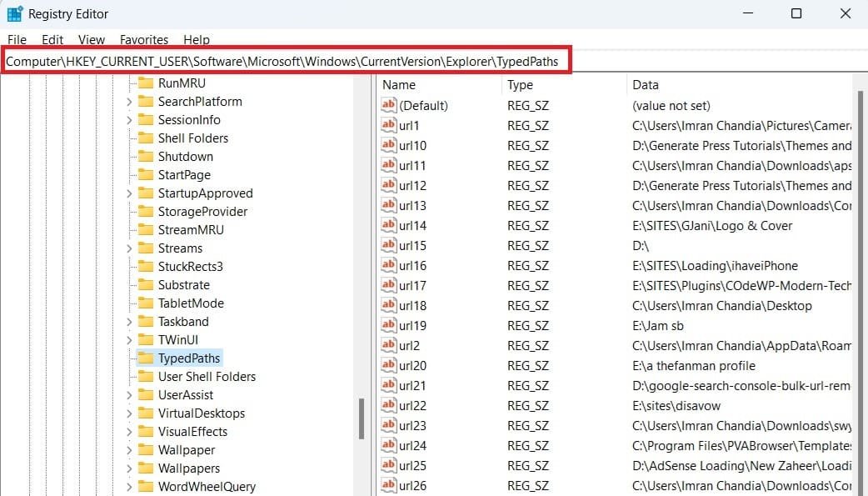Screen dimensions: 868x496
Task: Click the tree pane vertical scrollbar thumb
Action: pyautogui.click(x=361, y=418)
